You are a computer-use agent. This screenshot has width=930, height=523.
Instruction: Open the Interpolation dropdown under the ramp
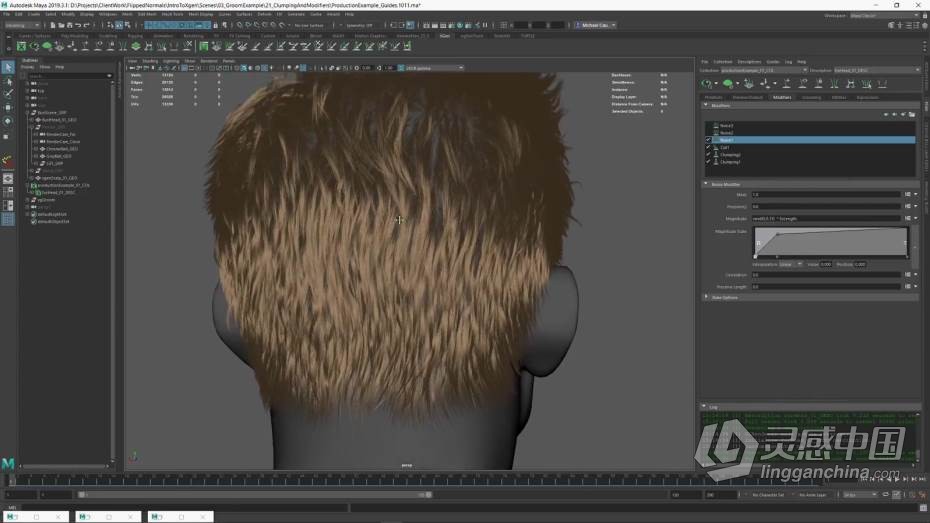coord(790,264)
